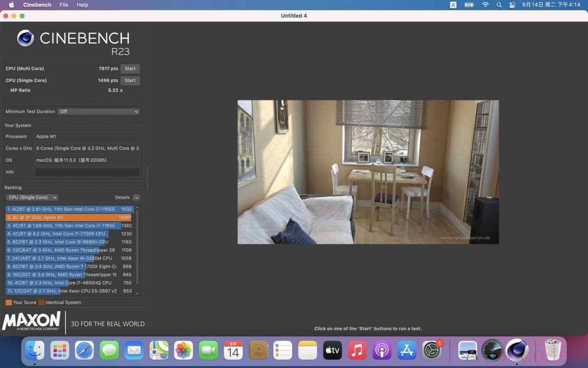This screenshot has height=368, width=588.
Task: Start the CPU Single Core test
Action: [x=130, y=80]
